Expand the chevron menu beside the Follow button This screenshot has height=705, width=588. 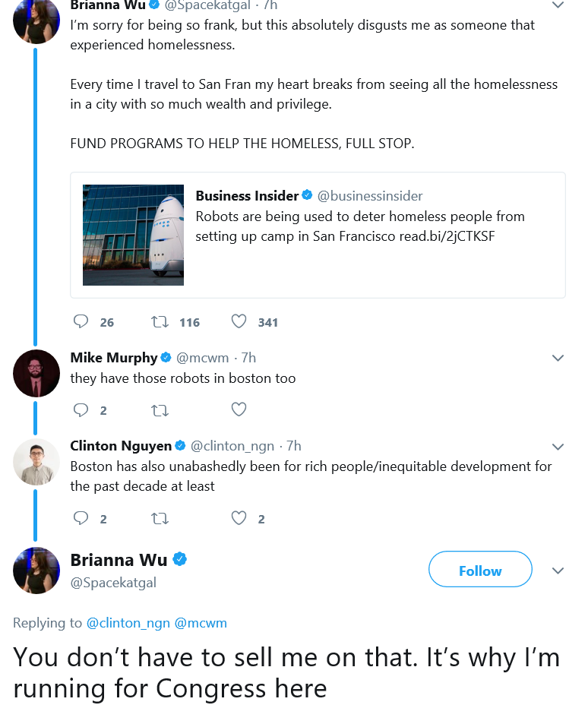pos(558,571)
